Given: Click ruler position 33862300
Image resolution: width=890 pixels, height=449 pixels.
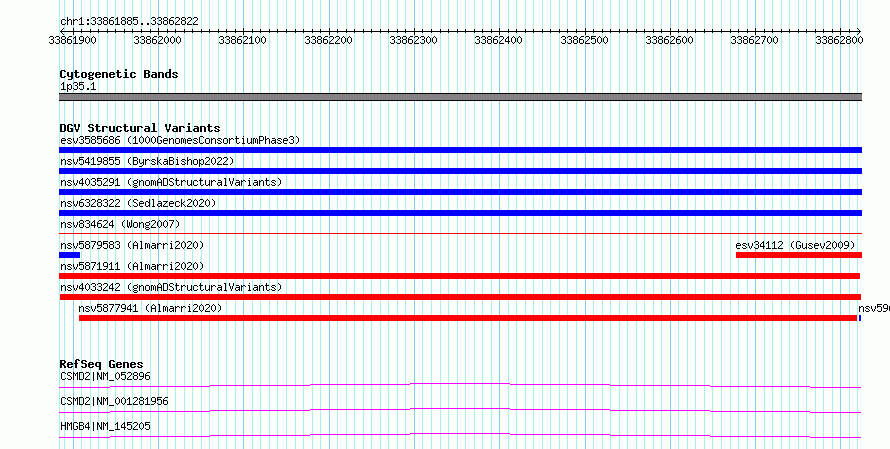Looking at the screenshot, I should click(x=413, y=40).
